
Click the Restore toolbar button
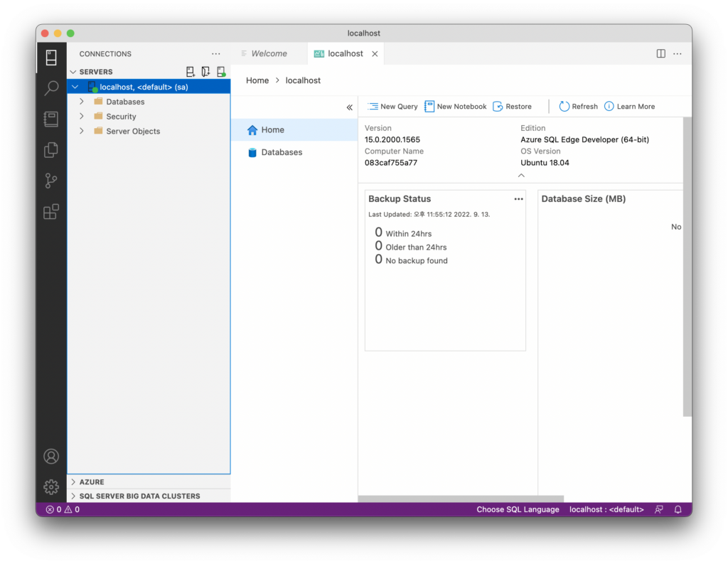pos(512,107)
